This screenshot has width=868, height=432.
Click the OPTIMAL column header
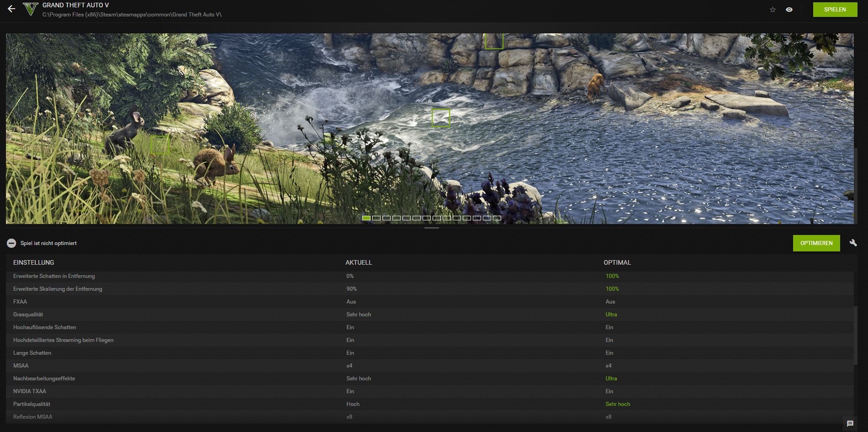617,262
